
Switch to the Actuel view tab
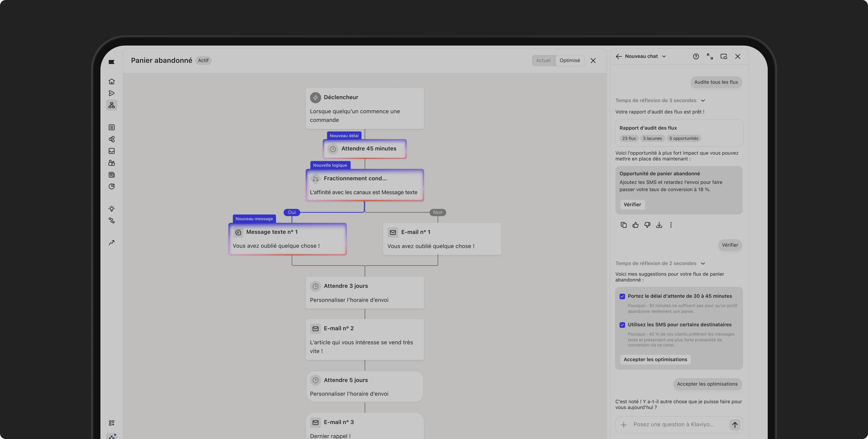tap(543, 61)
